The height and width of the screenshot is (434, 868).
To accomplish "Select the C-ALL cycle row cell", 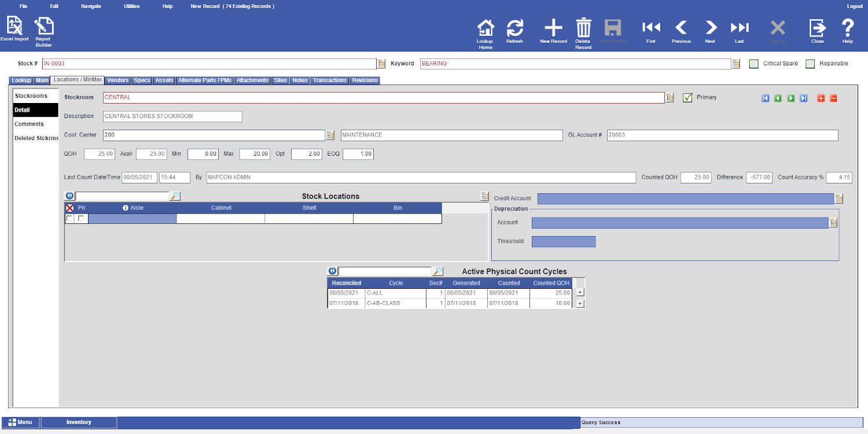I will pyautogui.click(x=395, y=293).
